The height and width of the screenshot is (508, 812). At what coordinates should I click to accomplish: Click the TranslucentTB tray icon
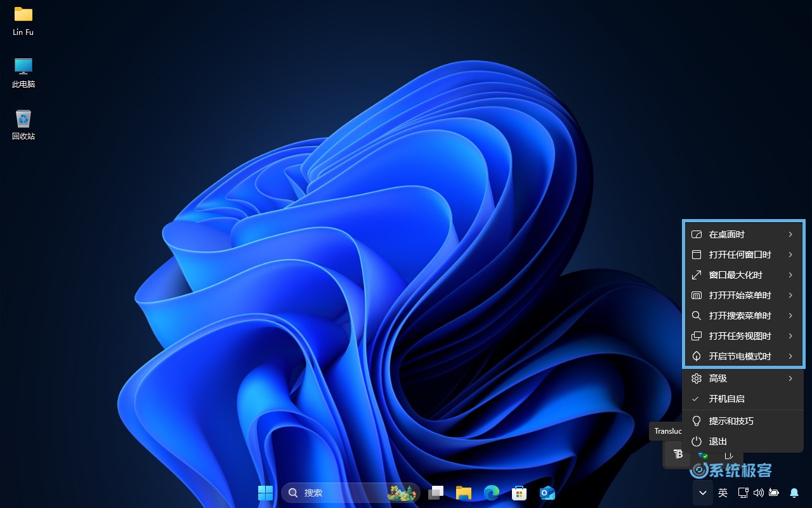tap(678, 455)
